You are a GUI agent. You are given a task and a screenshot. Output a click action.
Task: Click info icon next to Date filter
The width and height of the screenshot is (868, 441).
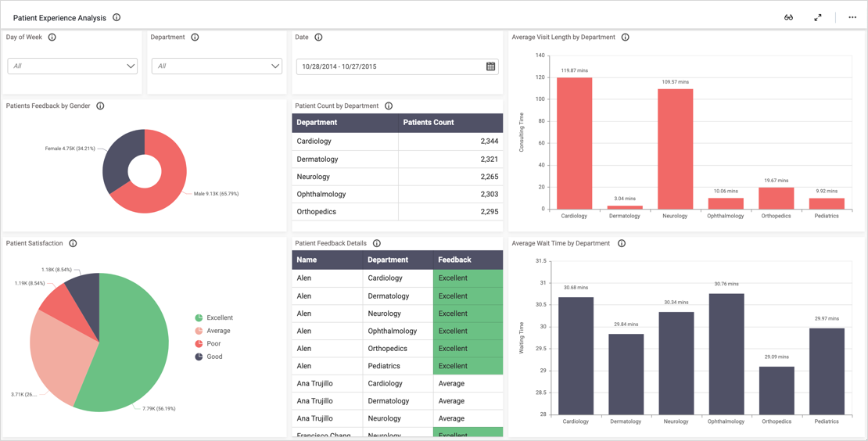tap(318, 37)
